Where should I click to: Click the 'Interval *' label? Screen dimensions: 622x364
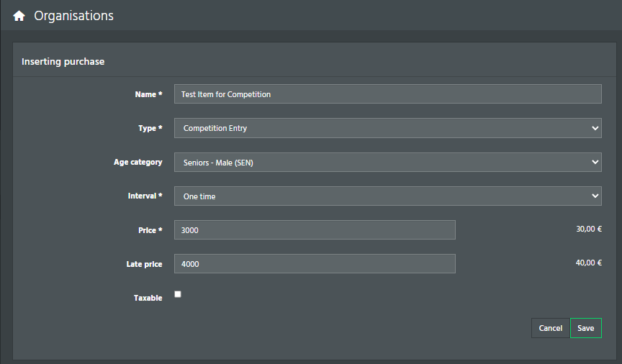point(145,196)
